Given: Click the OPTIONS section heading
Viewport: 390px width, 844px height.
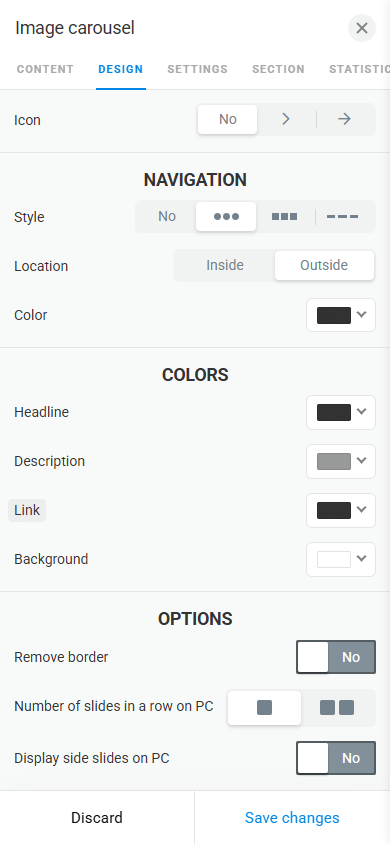Looking at the screenshot, I should click(x=195, y=619).
